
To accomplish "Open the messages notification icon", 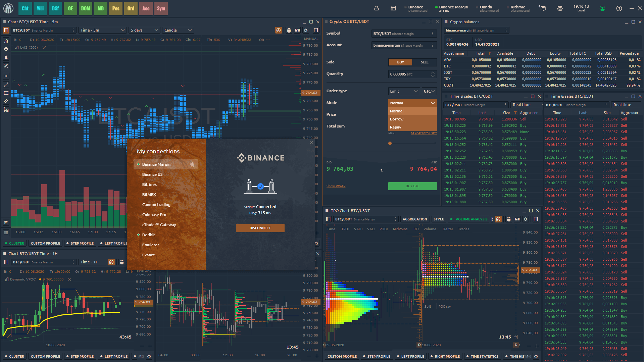I will (x=542, y=8).
